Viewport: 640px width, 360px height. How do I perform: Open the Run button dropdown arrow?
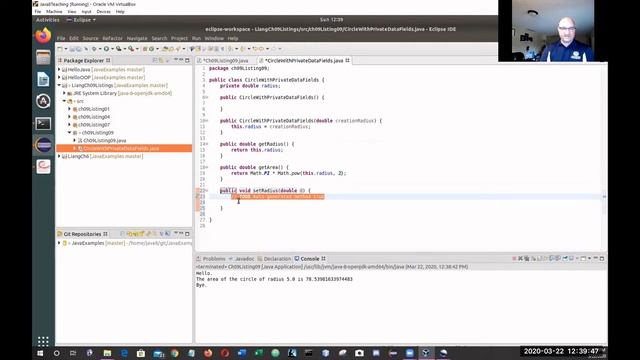point(112,49)
